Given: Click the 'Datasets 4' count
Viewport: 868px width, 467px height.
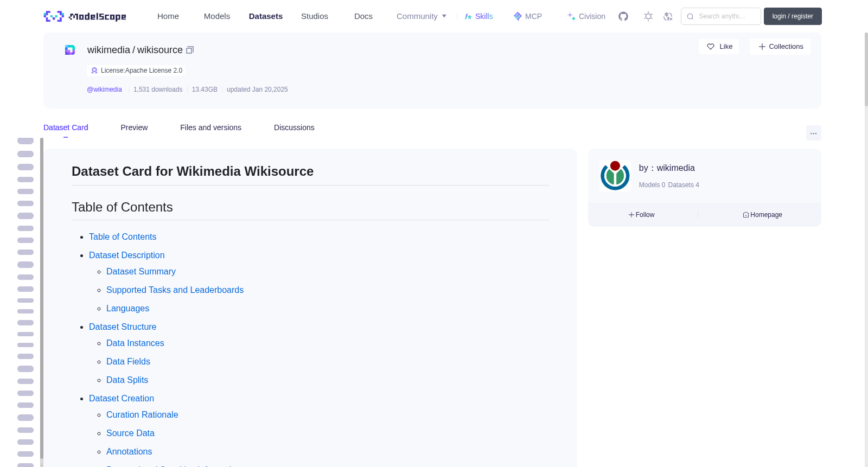Looking at the screenshot, I should (x=684, y=185).
